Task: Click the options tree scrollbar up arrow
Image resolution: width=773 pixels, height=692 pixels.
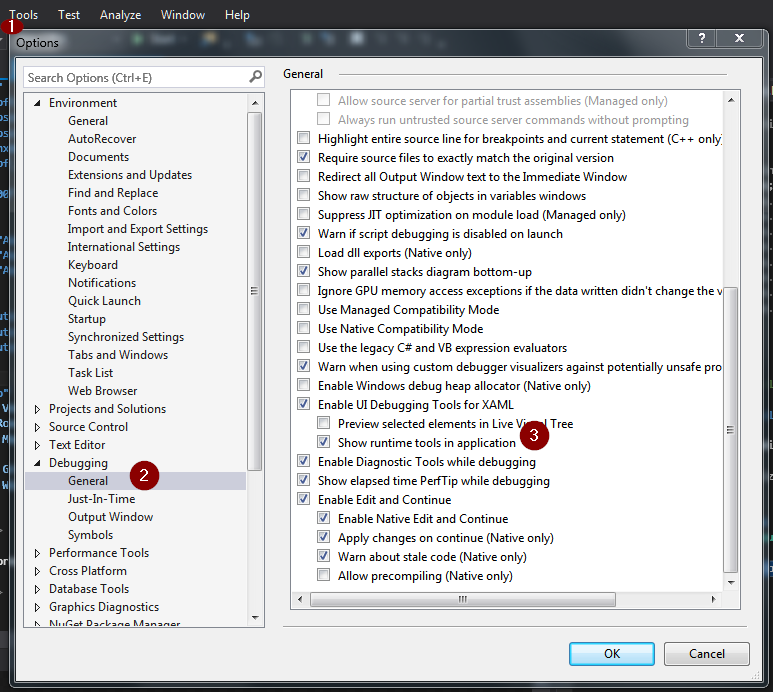Action: tap(255, 103)
